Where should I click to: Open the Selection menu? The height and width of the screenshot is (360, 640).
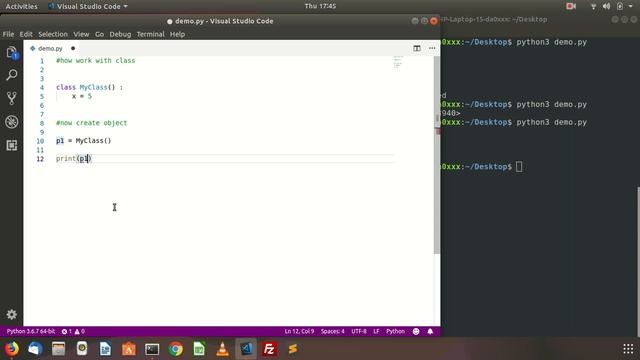pos(53,34)
